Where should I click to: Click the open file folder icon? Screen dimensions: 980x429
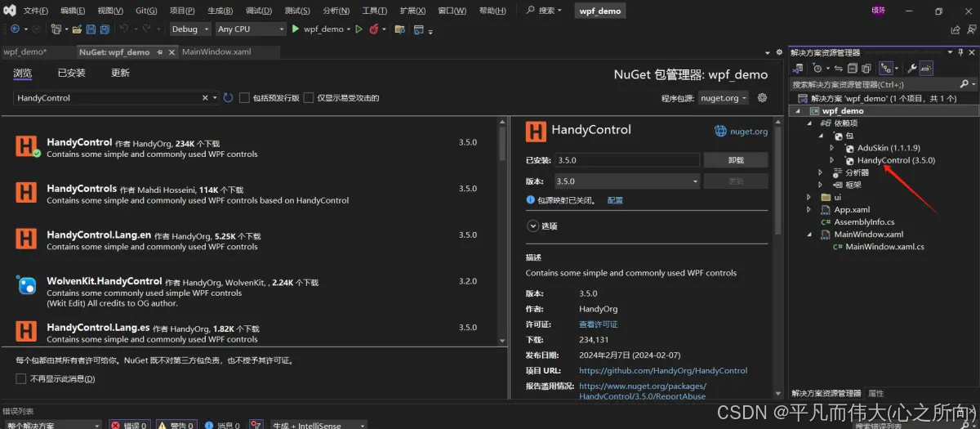(x=77, y=29)
